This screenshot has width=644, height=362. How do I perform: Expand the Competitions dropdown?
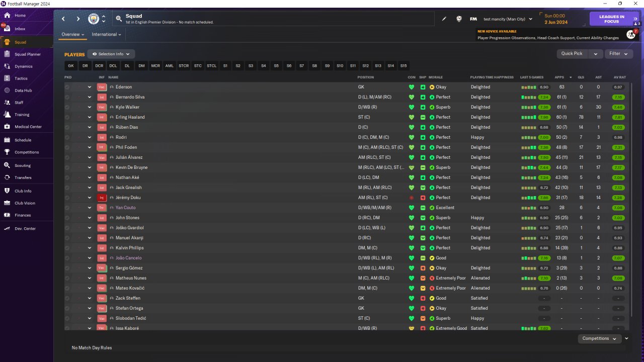pyautogui.click(x=599, y=338)
